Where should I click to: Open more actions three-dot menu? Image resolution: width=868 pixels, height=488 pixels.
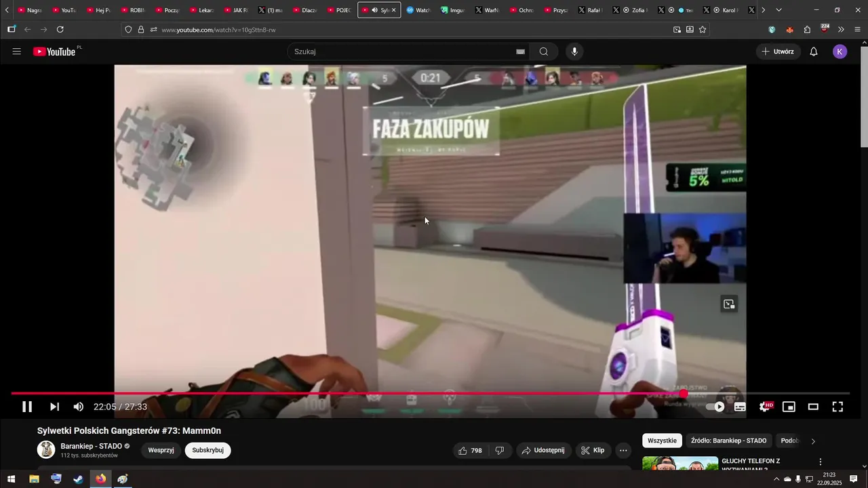click(x=623, y=450)
